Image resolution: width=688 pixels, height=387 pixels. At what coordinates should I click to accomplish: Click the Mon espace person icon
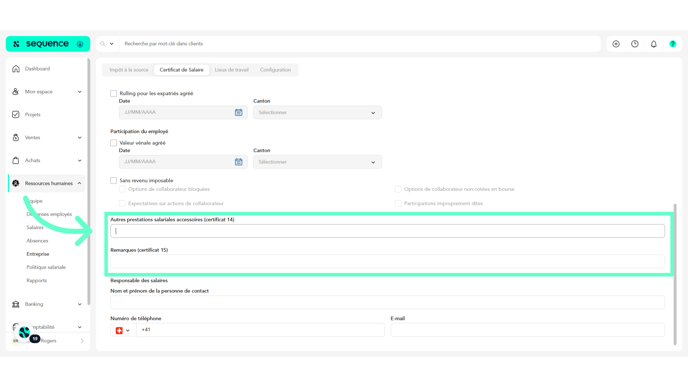pyautogui.click(x=16, y=92)
